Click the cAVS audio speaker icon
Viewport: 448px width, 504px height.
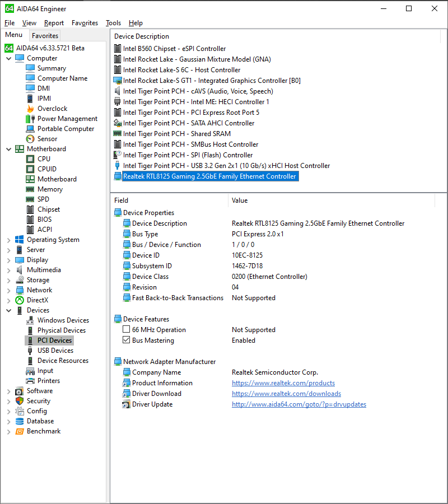[x=118, y=91]
